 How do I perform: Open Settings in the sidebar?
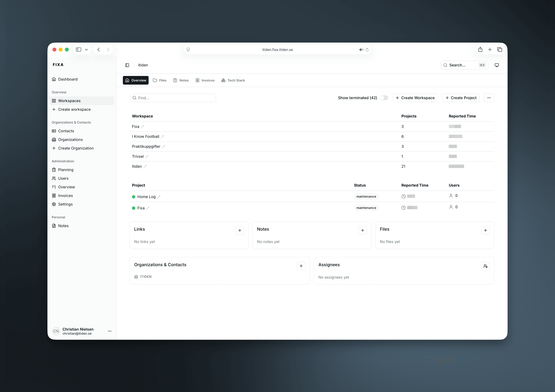tap(82, 204)
